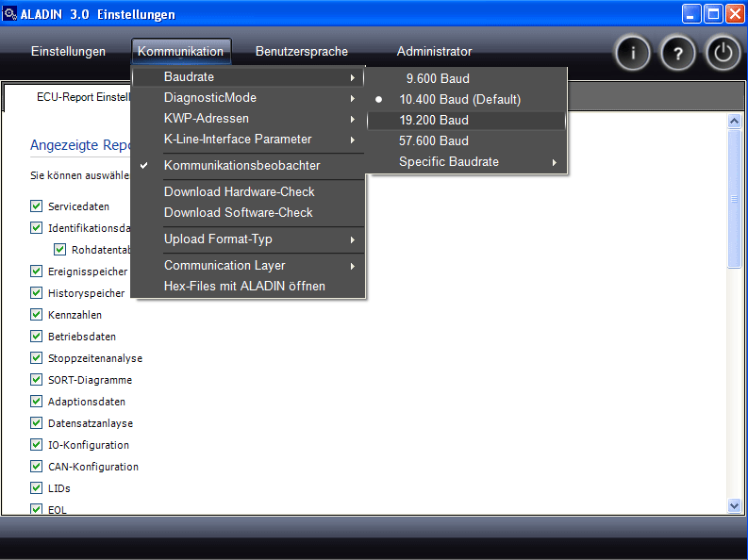Close the Kommunikation menu
This screenshot has height=560, width=748.
coord(181,52)
